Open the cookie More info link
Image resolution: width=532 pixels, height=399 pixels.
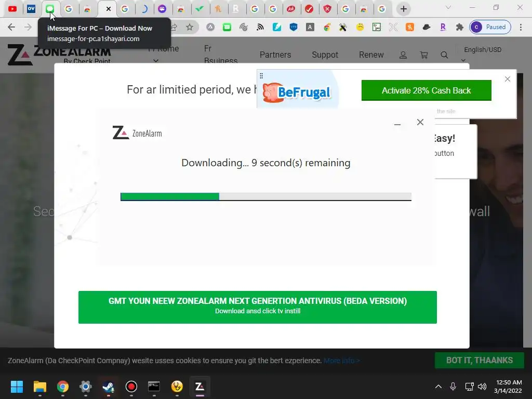(341, 361)
